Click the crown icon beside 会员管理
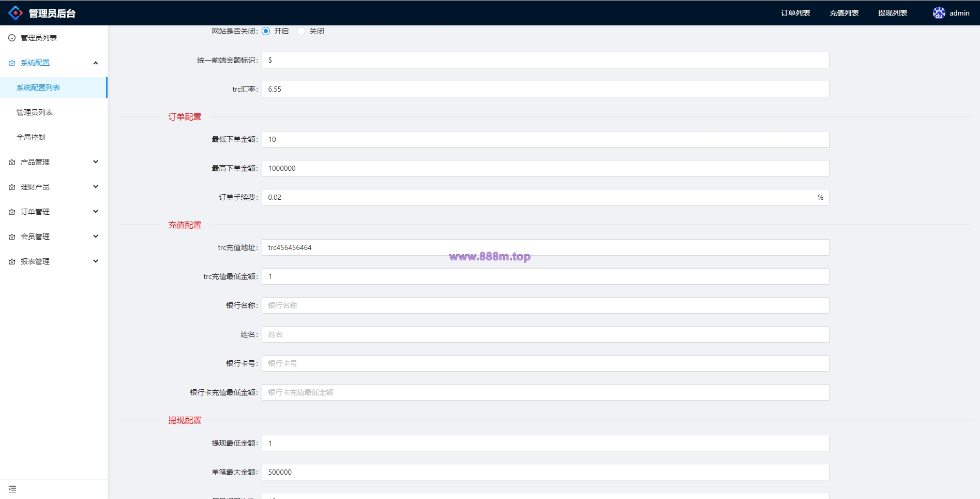 coord(12,237)
